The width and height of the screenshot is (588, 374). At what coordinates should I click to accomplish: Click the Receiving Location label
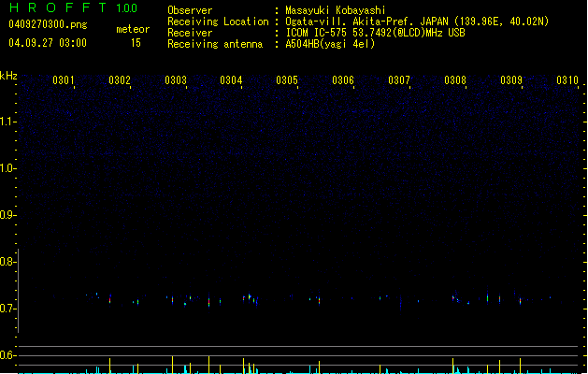(218, 22)
